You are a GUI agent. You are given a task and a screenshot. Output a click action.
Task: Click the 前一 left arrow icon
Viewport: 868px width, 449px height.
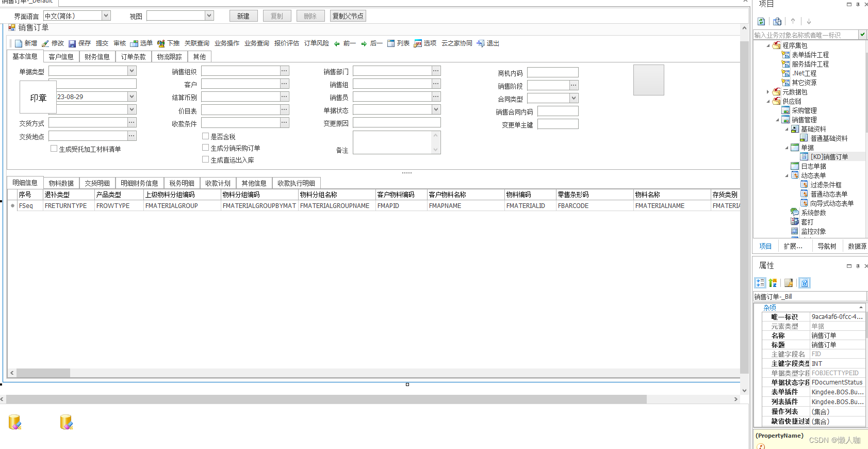pyautogui.click(x=337, y=44)
